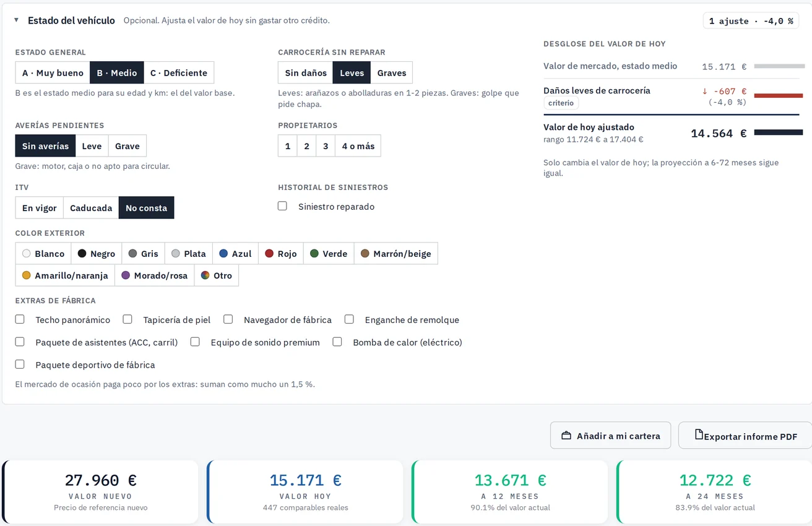Choose Leves under carrocería sin reparar
Viewport: 812px width, 526px height.
coord(352,72)
